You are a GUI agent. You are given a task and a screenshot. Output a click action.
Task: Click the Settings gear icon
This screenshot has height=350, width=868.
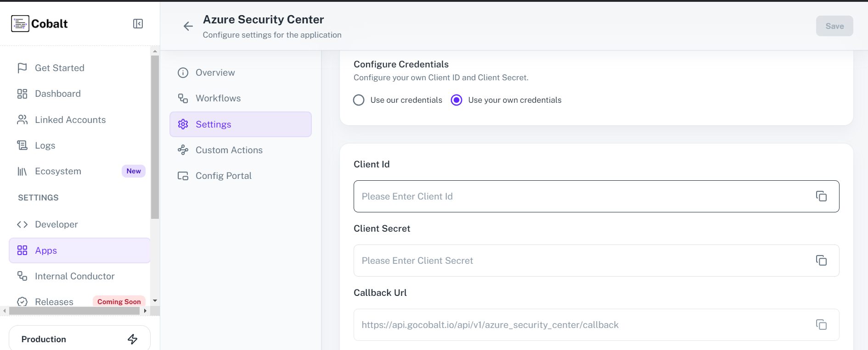(183, 124)
